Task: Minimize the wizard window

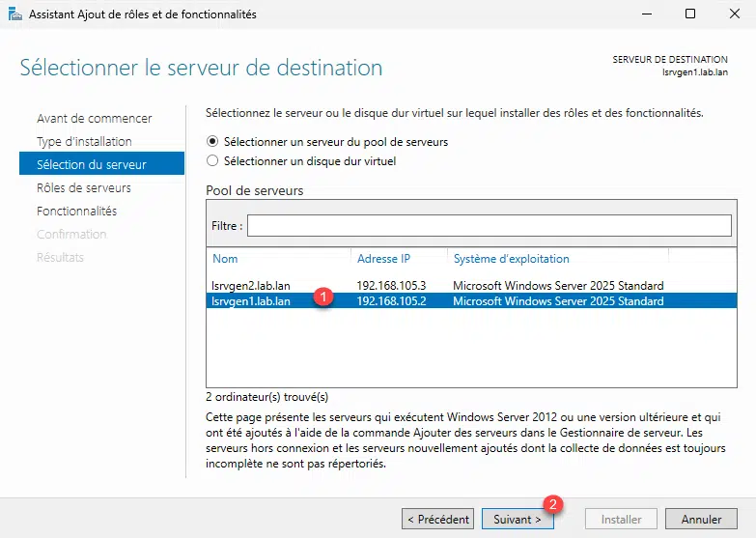Action: [647, 14]
